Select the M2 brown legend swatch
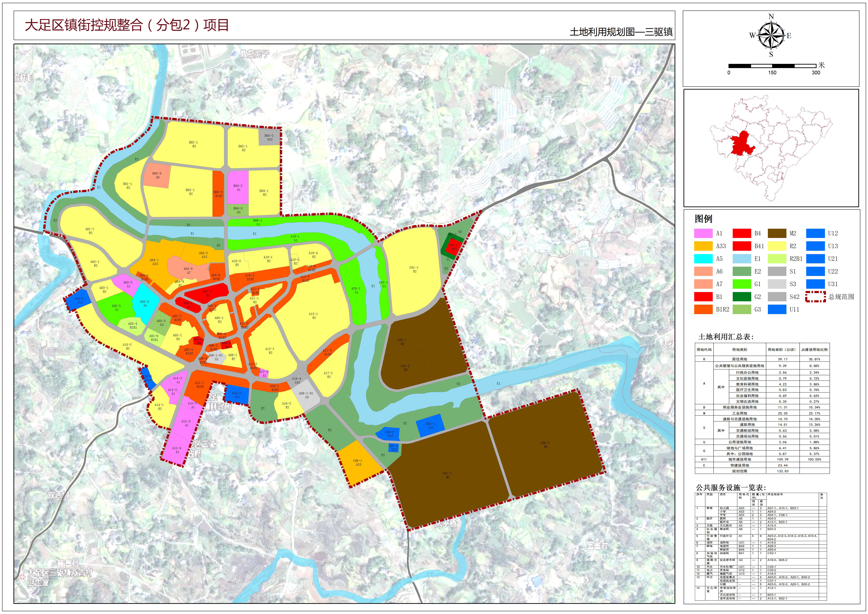Screen dimensions: 868x614 777,233
